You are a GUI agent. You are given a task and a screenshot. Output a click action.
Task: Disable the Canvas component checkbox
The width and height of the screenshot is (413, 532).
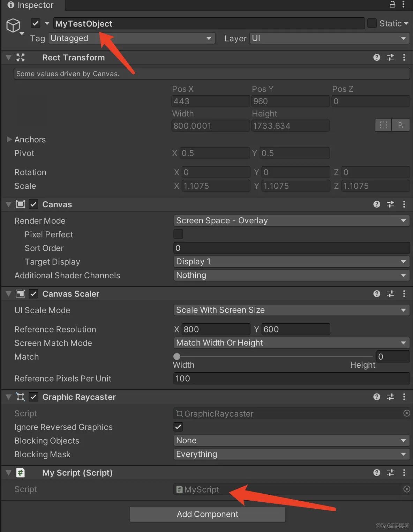pyautogui.click(x=33, y=204)
